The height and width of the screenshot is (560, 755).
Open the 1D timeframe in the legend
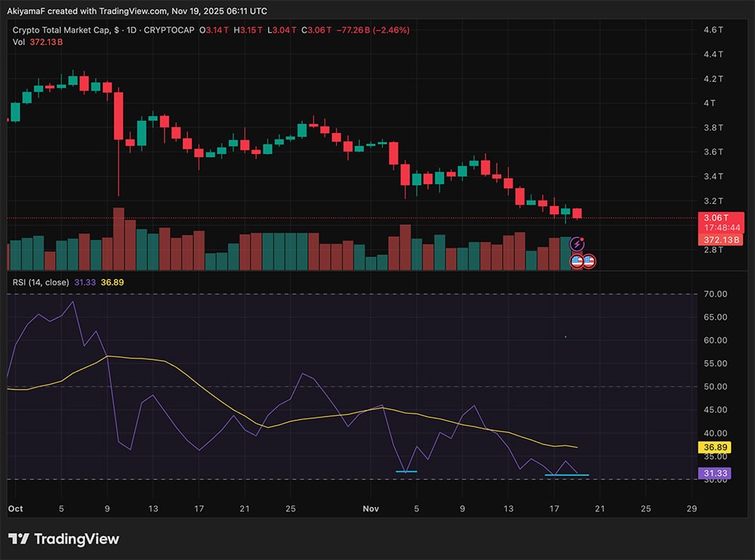click(131, 30)
